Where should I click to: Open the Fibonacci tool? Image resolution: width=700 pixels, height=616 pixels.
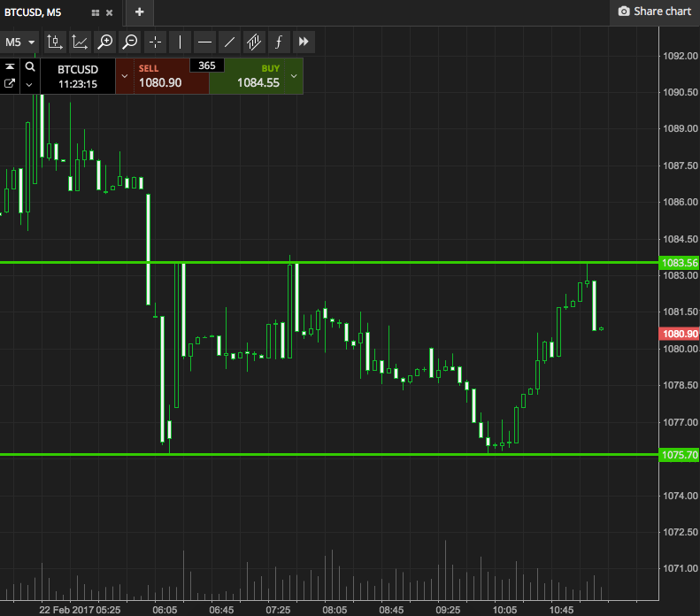point(279,42)
